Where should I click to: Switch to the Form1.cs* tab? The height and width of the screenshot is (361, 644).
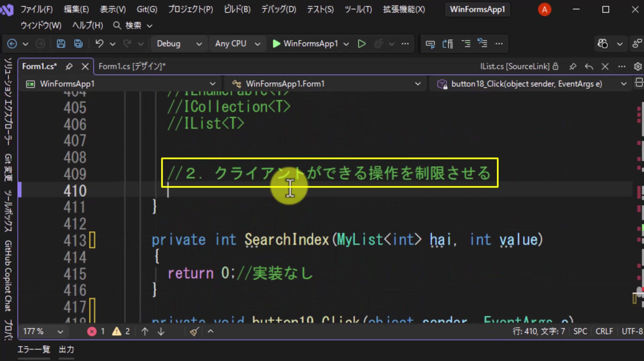tap(39, 66)
